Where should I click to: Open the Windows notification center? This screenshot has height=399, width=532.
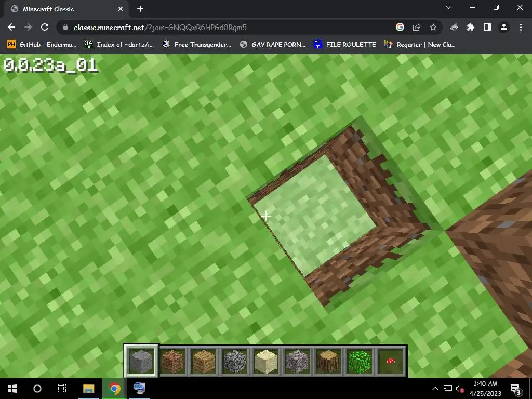pos(515,389)
